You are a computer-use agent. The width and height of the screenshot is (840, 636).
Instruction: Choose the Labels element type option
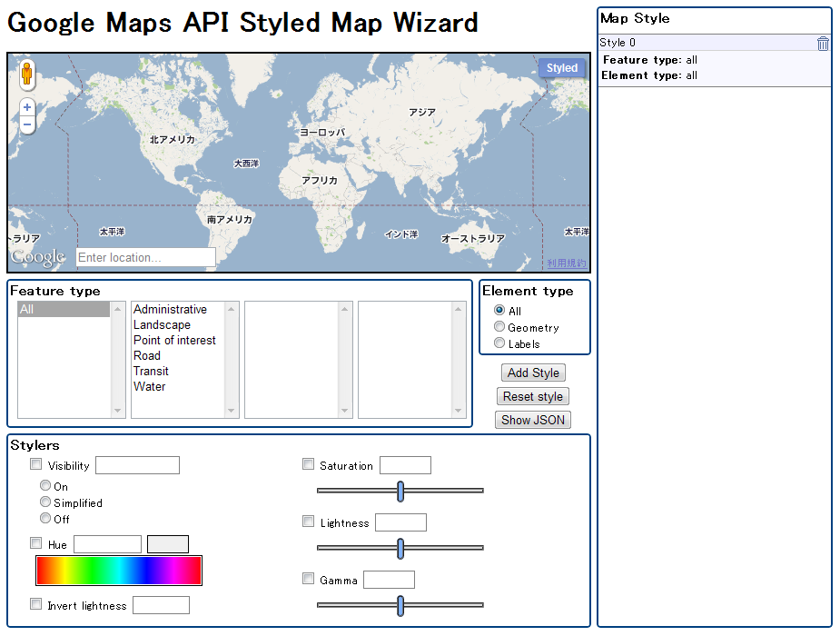point(499,343)
